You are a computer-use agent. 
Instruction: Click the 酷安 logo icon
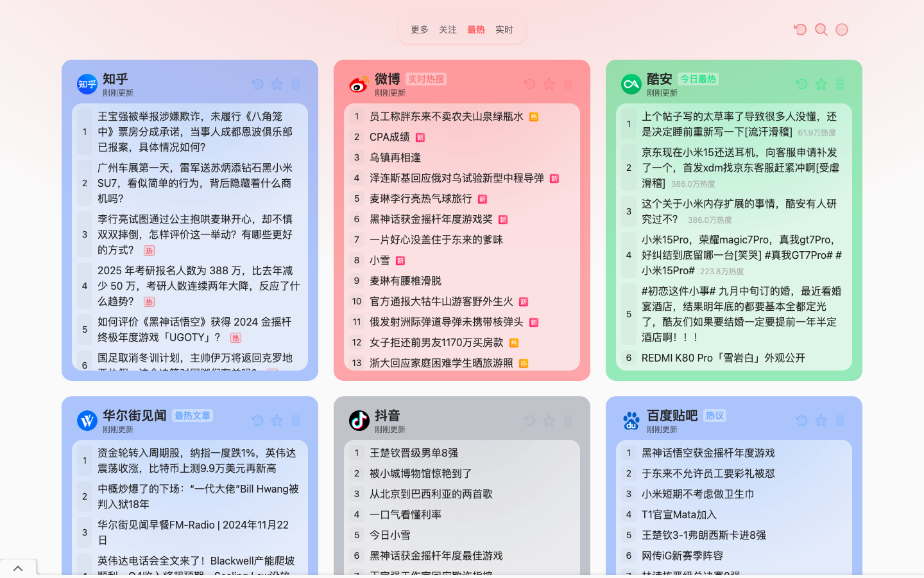tap(631, 84)
